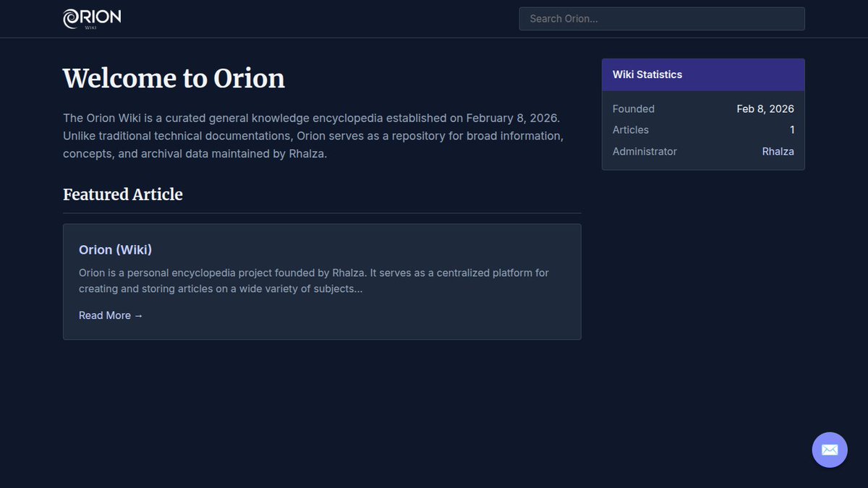The image size is (868, 488).
Task: Open the floating mail envelope button
Action: point(830,450)
